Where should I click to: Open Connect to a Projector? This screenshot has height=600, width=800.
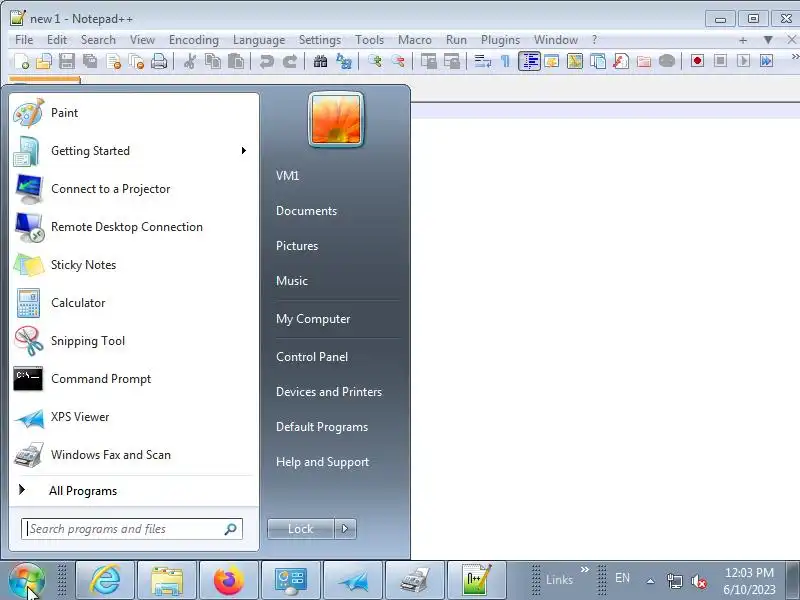[x=134, y=189]
